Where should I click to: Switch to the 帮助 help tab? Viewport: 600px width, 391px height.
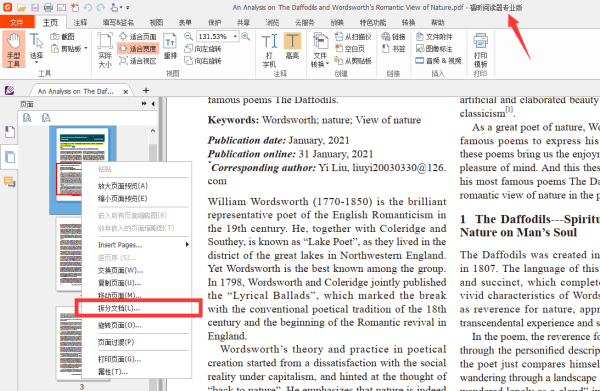point(438,23)
